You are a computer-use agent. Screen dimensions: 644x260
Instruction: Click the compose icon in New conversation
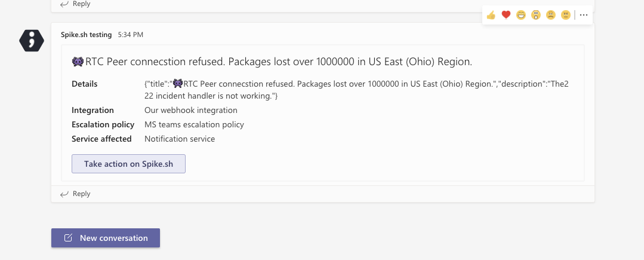point(68,238)
